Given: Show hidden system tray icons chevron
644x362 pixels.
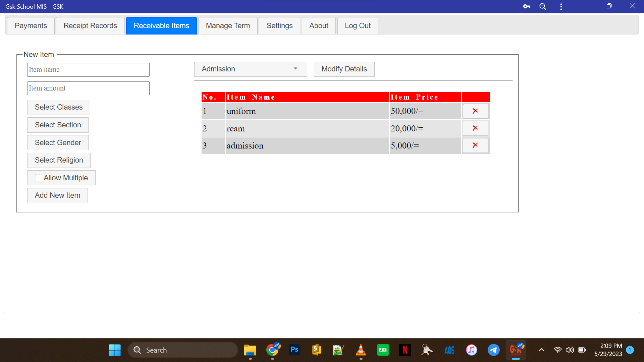Looking at the screenshot, I should click(x=541, y=350).
